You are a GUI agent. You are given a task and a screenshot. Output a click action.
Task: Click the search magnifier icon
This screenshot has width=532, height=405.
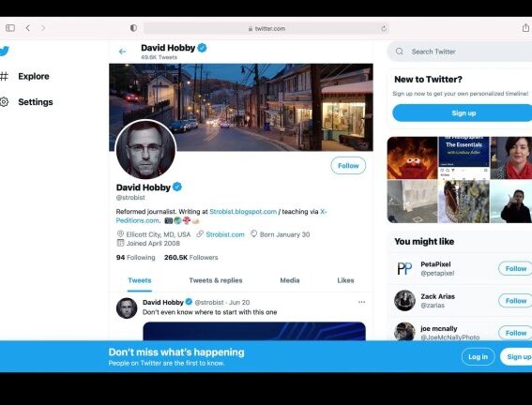[x=400, y=52]
